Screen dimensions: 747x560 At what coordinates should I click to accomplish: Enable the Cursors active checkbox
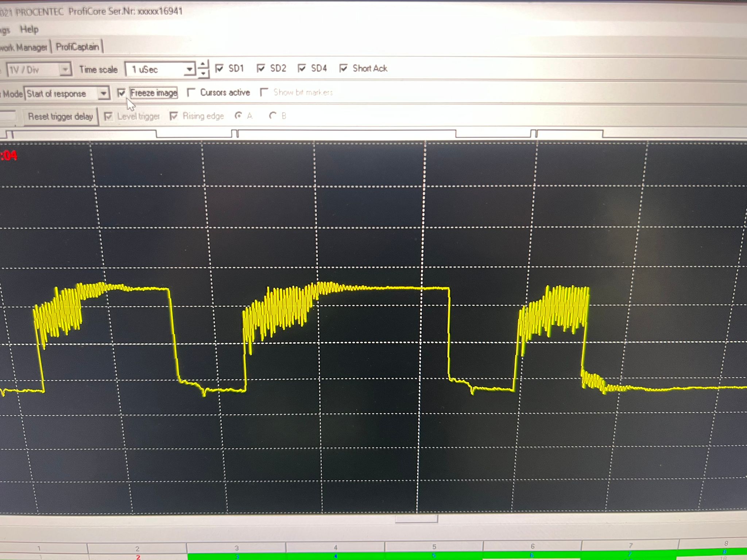(191, 93)
